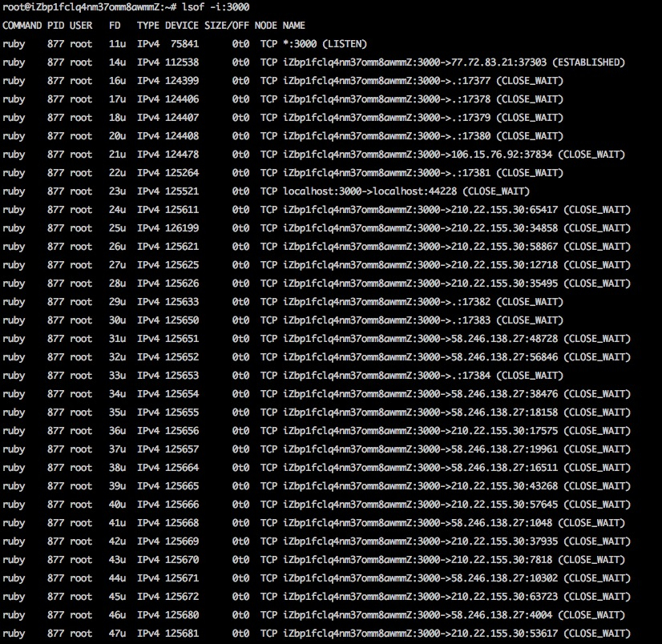Click the DEVICE column header

point(182,26)
